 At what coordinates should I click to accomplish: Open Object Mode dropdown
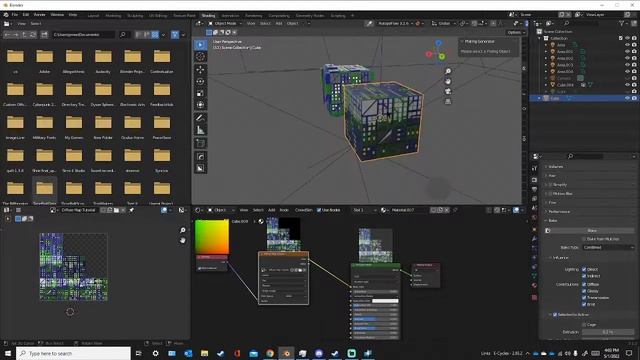(x=224, y=24)
